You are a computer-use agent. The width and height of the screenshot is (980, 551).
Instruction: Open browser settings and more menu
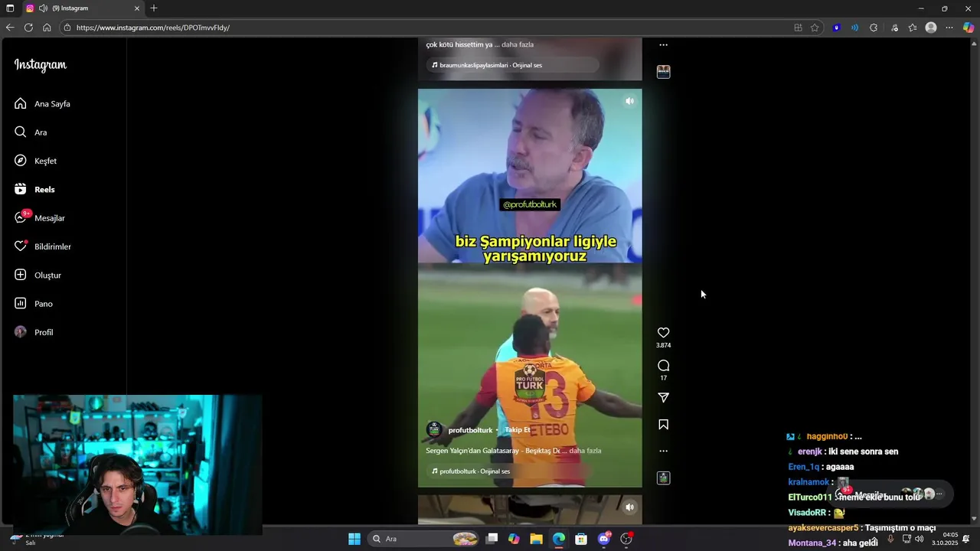tap(949, 28)
